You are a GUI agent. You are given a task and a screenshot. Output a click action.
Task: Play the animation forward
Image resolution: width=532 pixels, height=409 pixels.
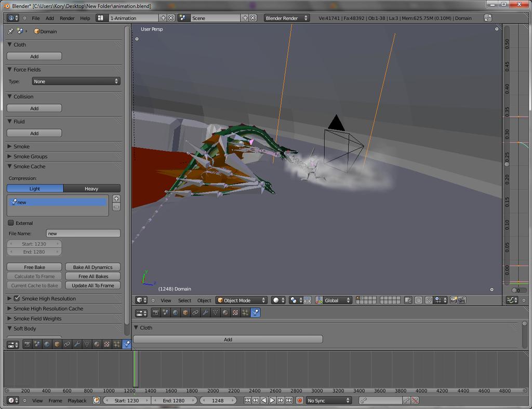[x=272, y=401]
